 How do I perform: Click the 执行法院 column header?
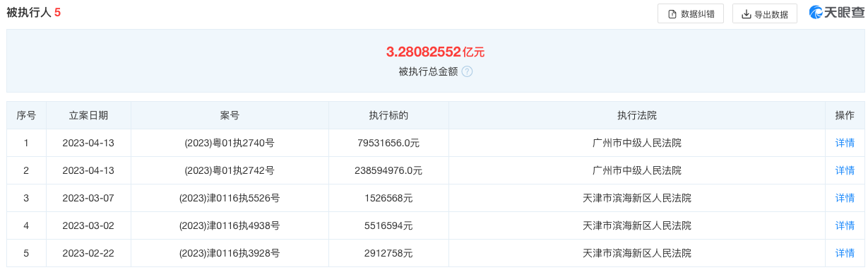tap(637, 115)
